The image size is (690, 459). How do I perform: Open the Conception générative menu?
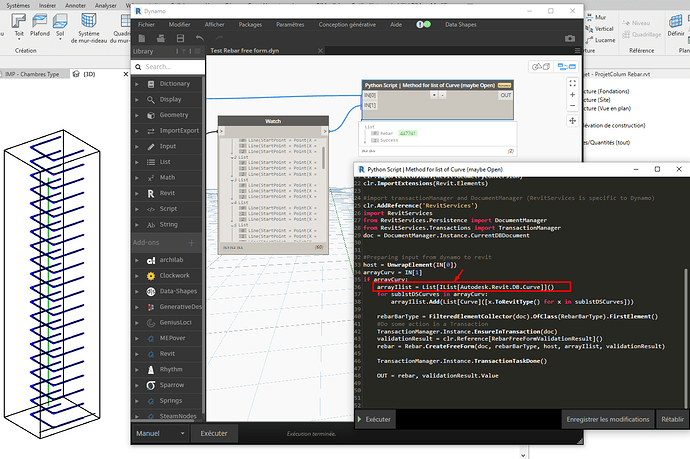tap(347, 25)
